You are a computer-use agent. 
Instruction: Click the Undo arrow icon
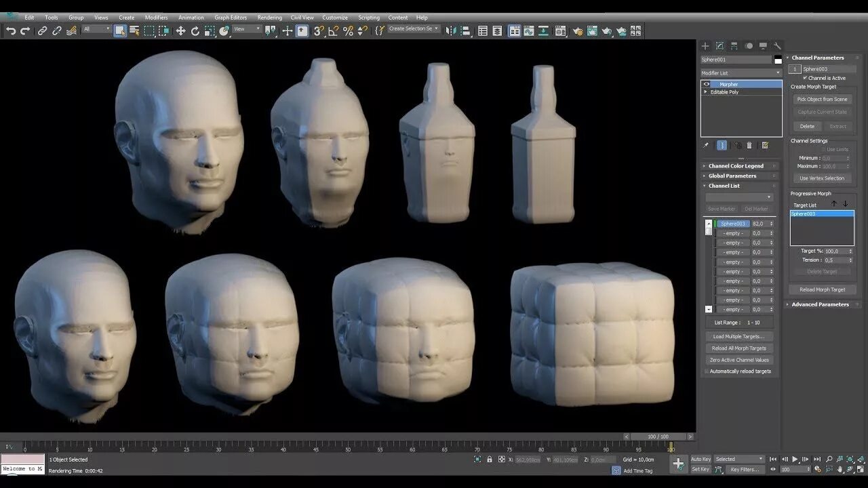[x=11, y=30]
